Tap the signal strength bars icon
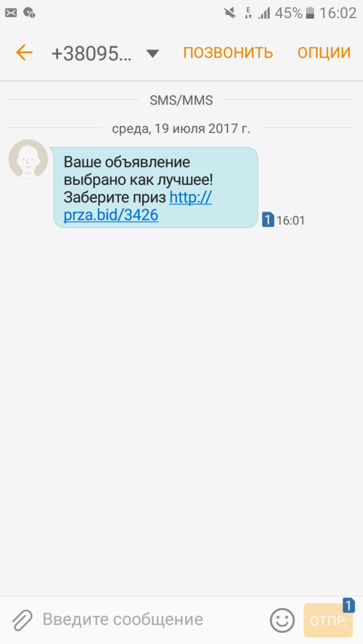 (x=264, y=13)
